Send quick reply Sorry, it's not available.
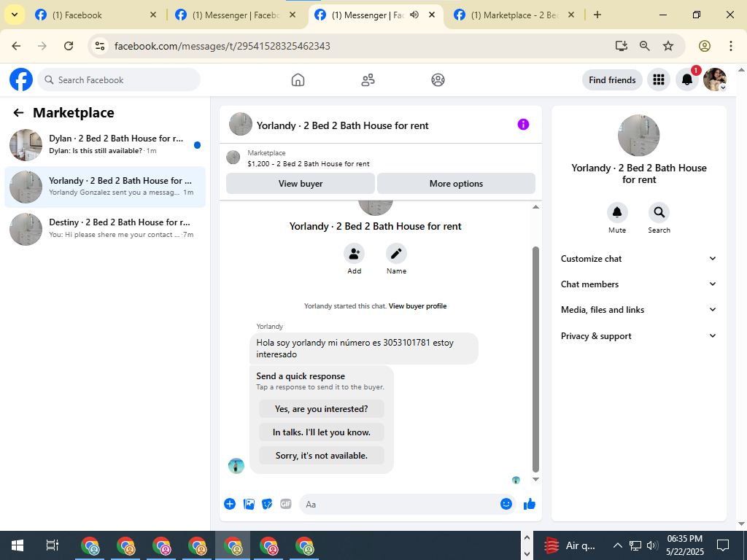The width and height of the screenshot is (747, 560). coord(322,456)
